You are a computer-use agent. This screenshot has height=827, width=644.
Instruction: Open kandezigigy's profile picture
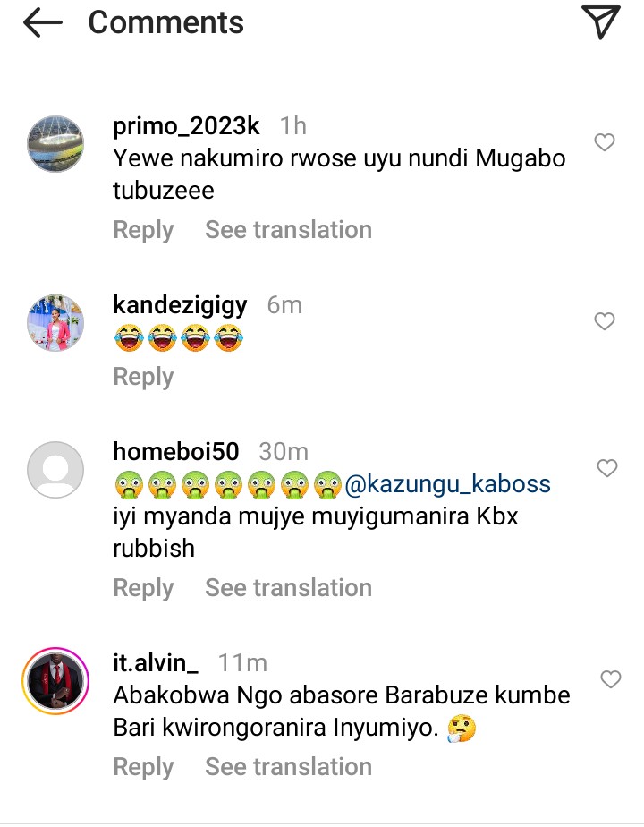pos(55,323)
